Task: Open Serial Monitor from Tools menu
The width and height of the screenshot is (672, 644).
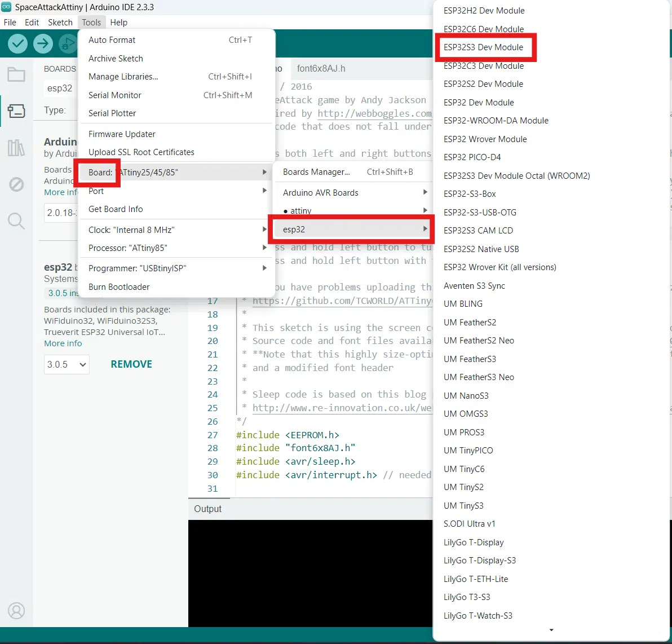Action: click(x=177, y=95)
